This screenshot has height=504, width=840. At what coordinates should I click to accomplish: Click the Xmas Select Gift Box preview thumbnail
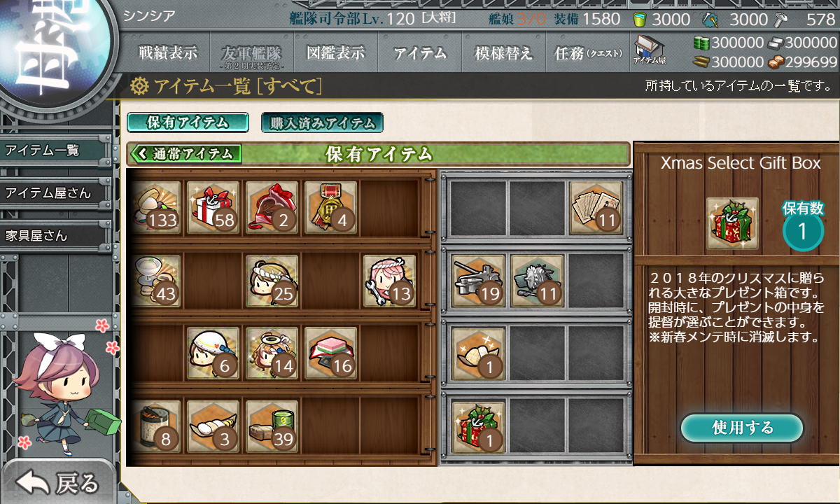731,224
